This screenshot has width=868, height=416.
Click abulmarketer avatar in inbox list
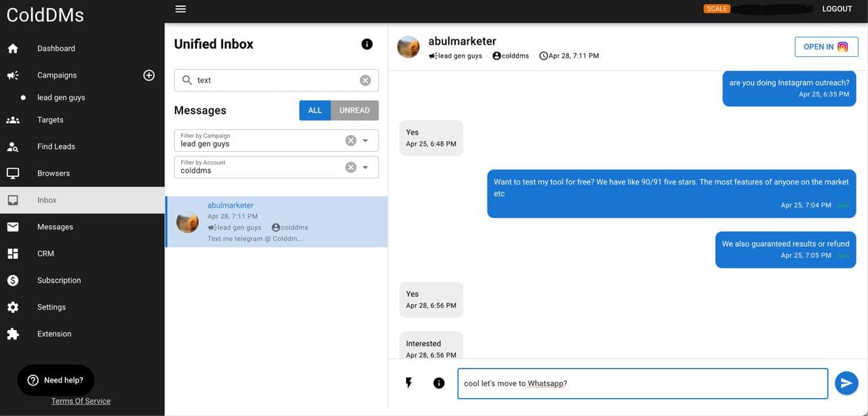[x=187, y=222]
